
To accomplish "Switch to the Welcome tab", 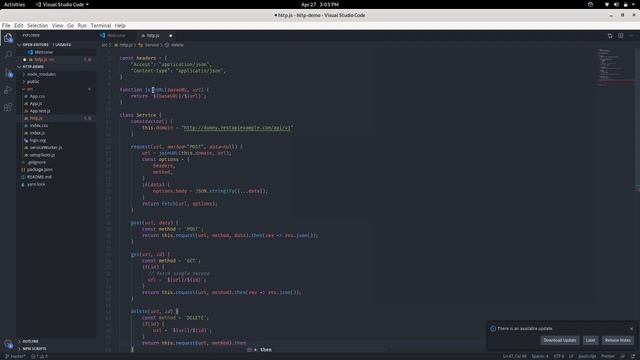I will click(116, 36).
